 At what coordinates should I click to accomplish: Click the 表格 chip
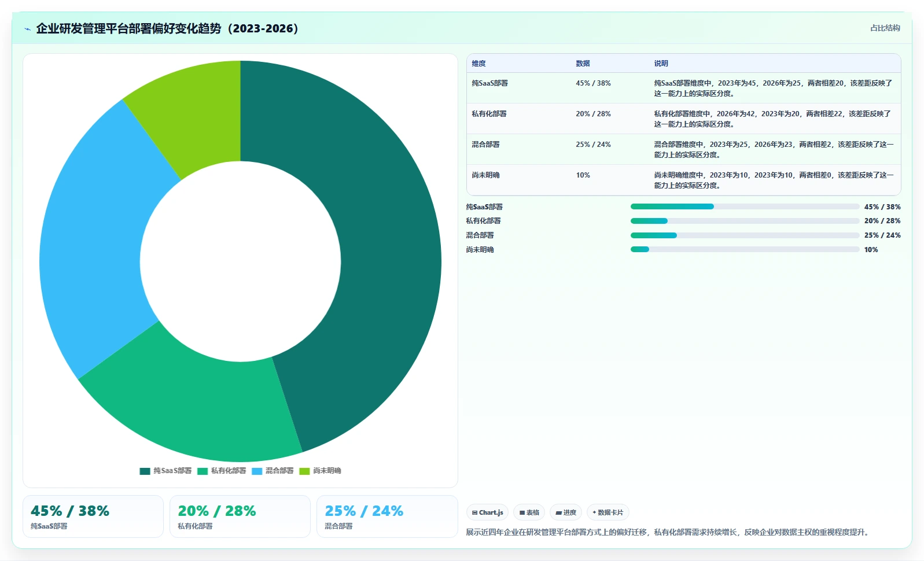tap(529, 512)
